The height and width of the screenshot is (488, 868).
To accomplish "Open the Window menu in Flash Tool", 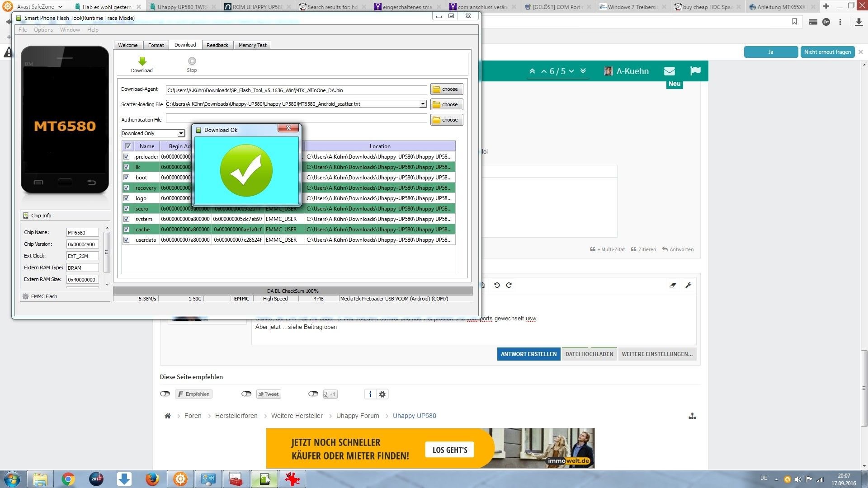I will tap(70, 30).
